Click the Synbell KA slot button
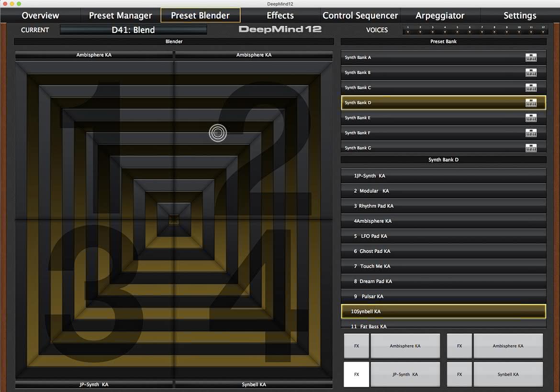Viewport: 560px width, 392px height. tap(508, 374)
